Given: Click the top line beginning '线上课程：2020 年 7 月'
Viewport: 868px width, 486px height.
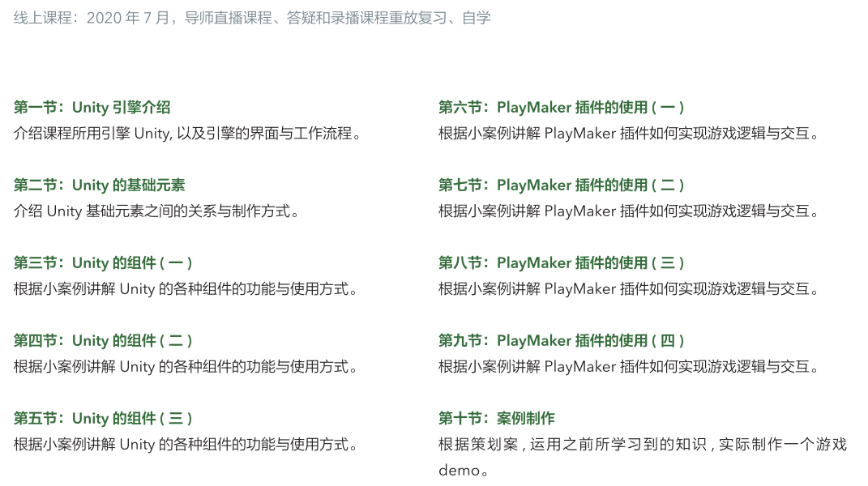Looking at the screenshot, I should coord(252,18).
